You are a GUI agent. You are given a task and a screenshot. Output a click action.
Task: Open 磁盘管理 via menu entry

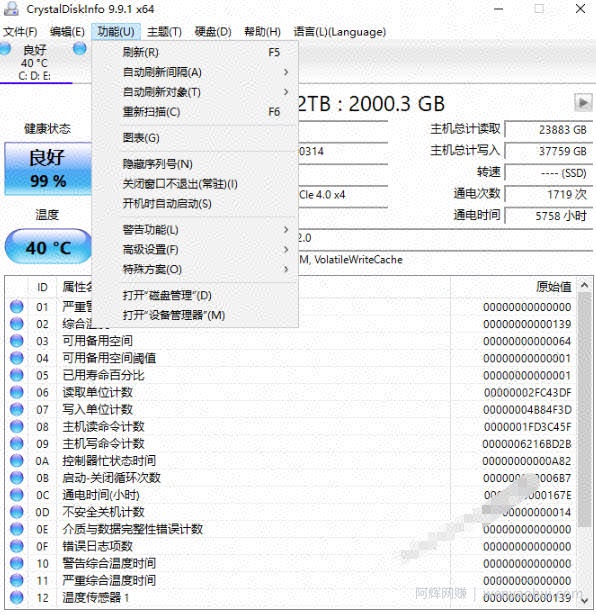tap(195, 295)
